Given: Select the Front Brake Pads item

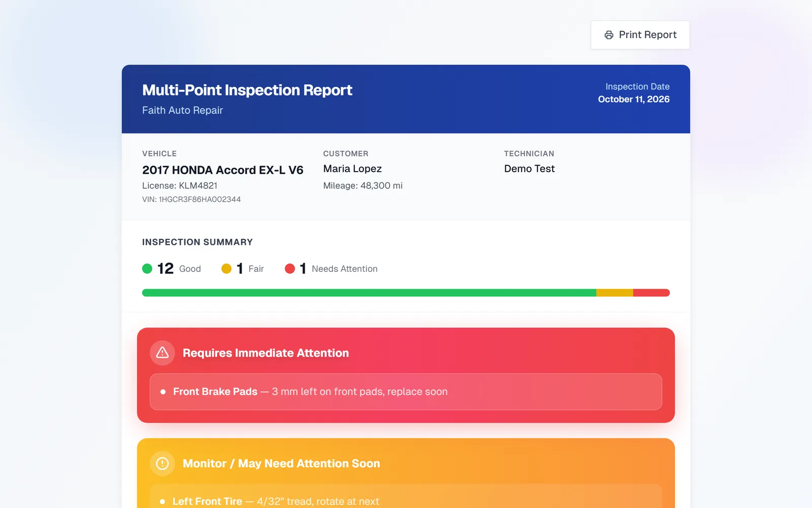Looking at the screenshot, I should click(x=406, y=392).
